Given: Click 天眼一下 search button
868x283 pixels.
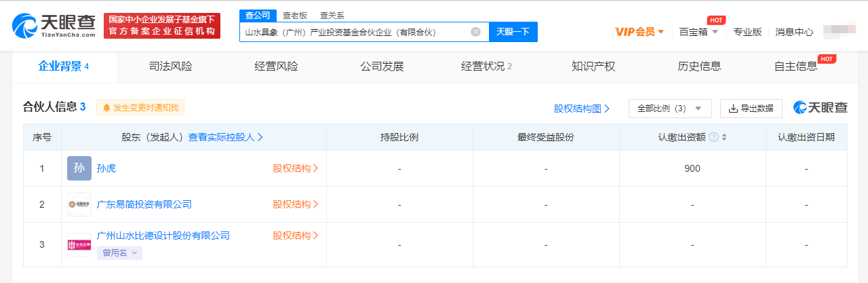Looking at the screenshot, I should 513,32.
